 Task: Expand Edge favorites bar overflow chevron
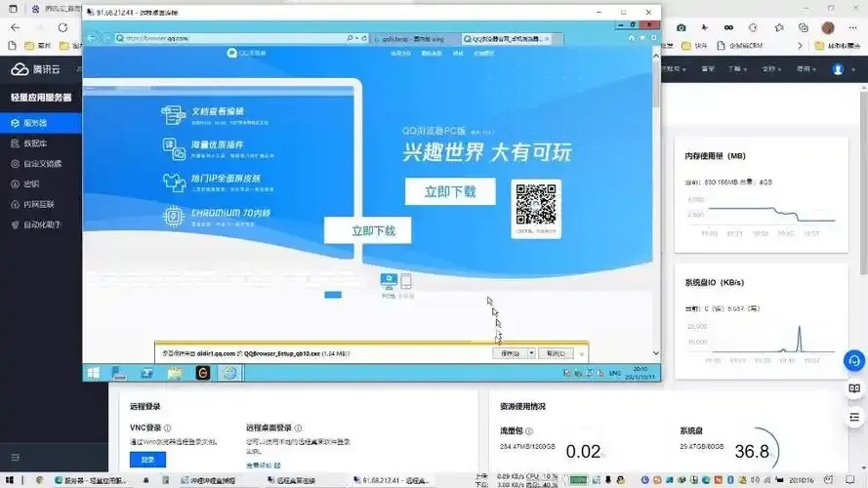coord(800,46)
